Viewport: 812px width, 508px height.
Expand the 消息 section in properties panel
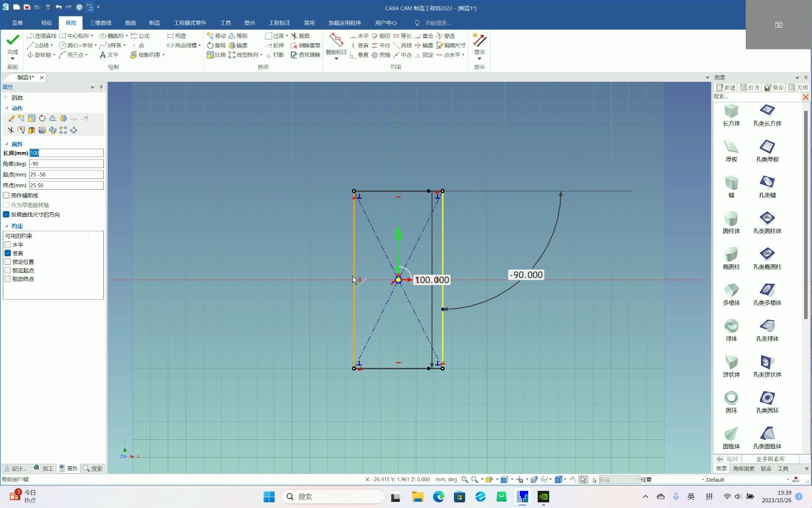[x=6, y=97]
